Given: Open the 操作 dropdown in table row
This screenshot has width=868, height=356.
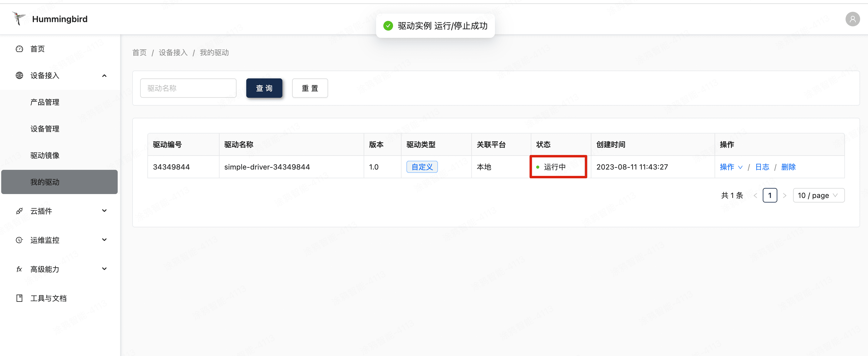Looking at the screenshot, I should pyautogui.click(x=731, y=167).
